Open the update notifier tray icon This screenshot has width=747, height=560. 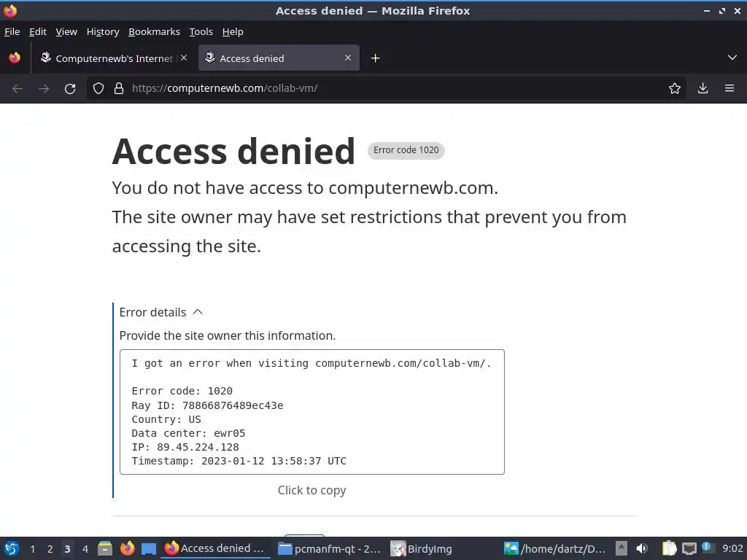click(707, 548)
